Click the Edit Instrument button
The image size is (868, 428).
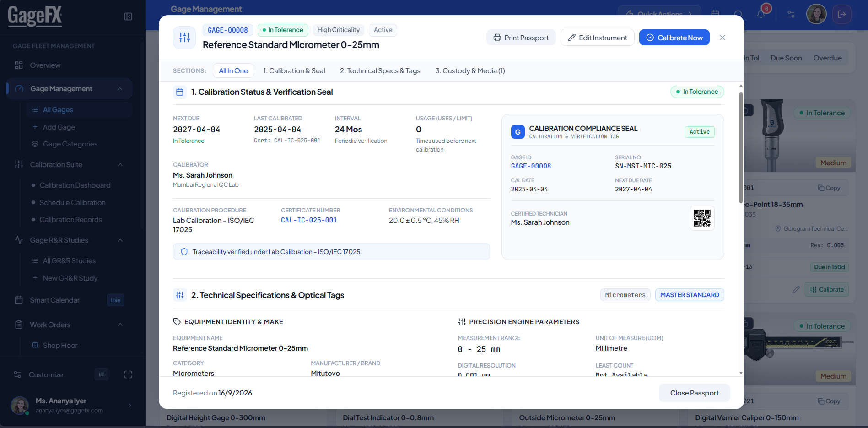[x=598, y=38]
